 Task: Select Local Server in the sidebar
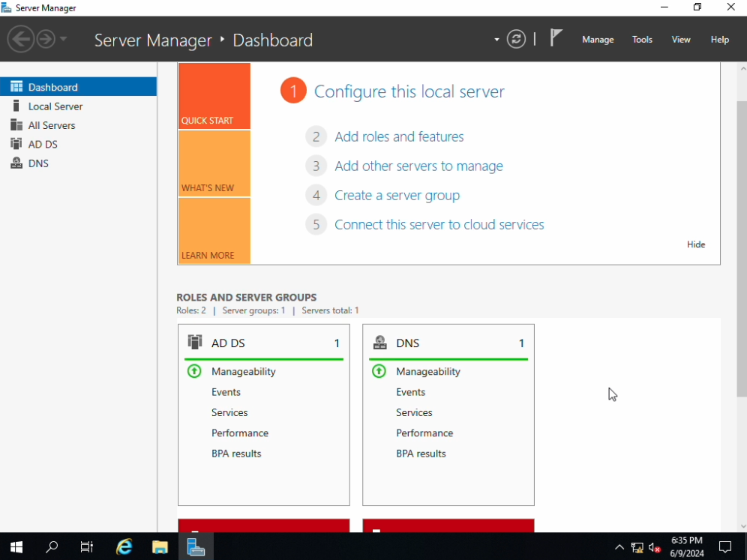pyautogui.click(x=55, y=106)
